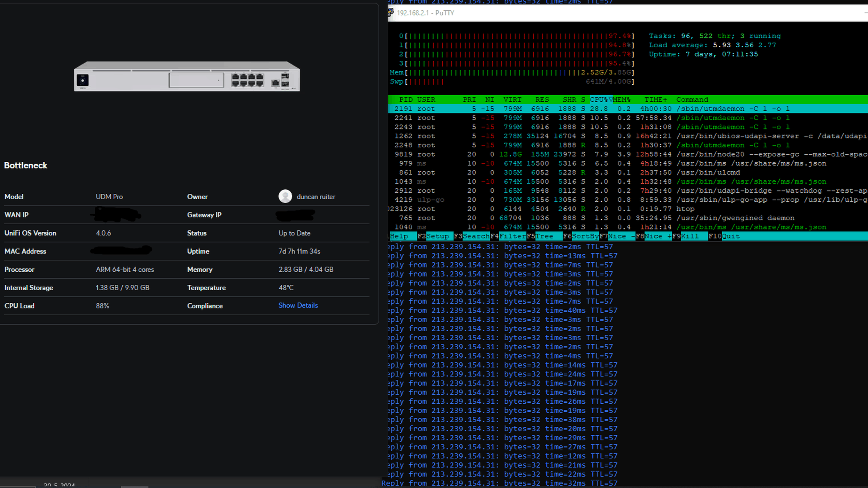Sort by the USER column header
Image resolution: width=868 pixels, height=488 pixels.
[426, 99]
